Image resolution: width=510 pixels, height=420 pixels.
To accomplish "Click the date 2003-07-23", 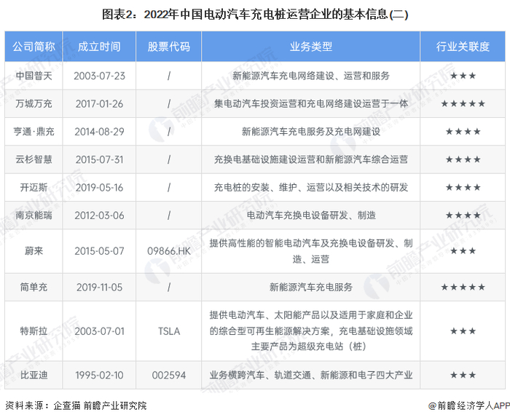I will tap(99, 76).
